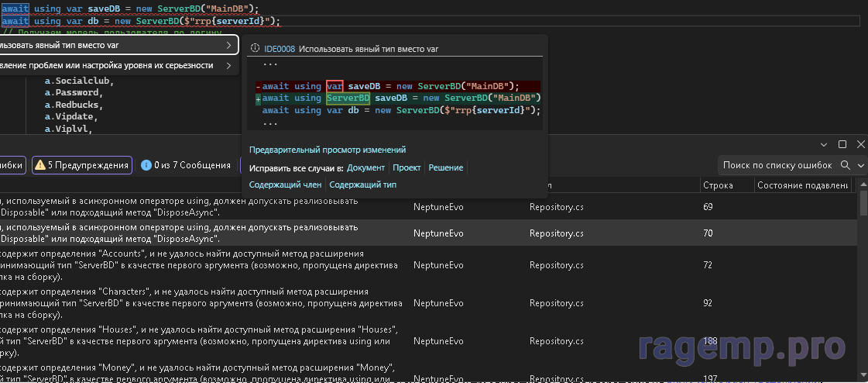
Task: Choose 'Содержащий тип' fix scope
Action: [x=362, y=185]
